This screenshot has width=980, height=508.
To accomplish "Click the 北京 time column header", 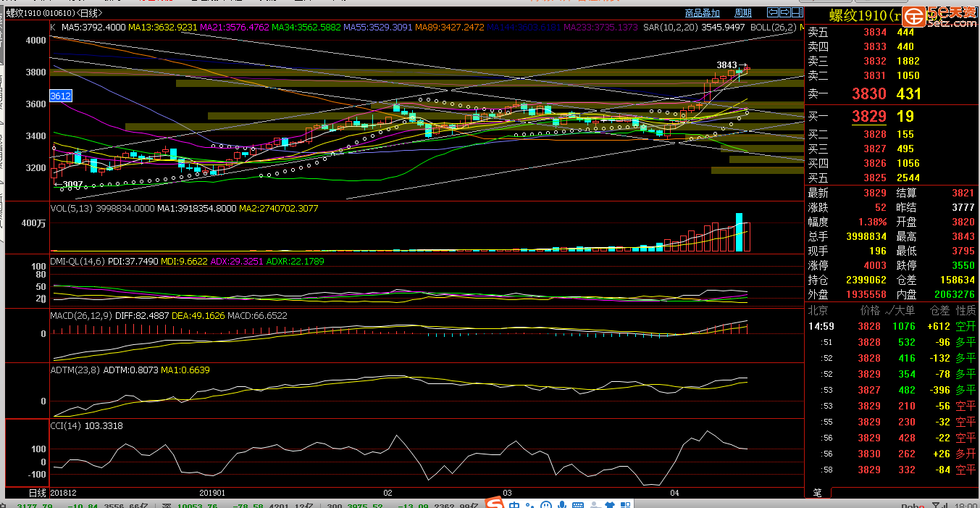I will tap(818, 310).
